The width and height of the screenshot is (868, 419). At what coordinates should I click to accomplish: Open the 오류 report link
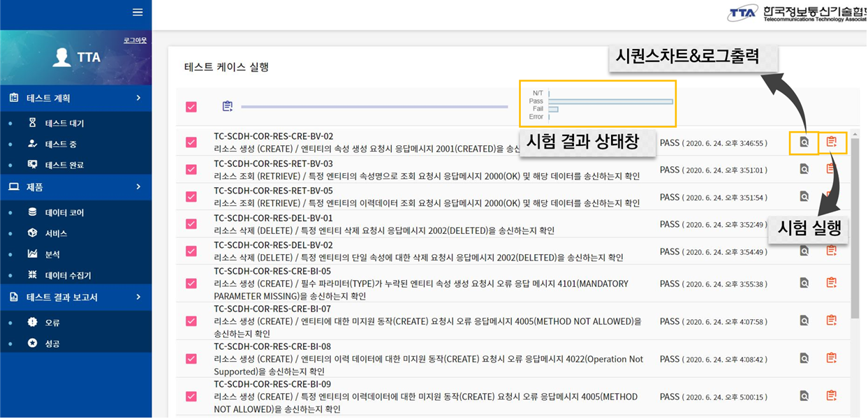click(x=52, y=323)
